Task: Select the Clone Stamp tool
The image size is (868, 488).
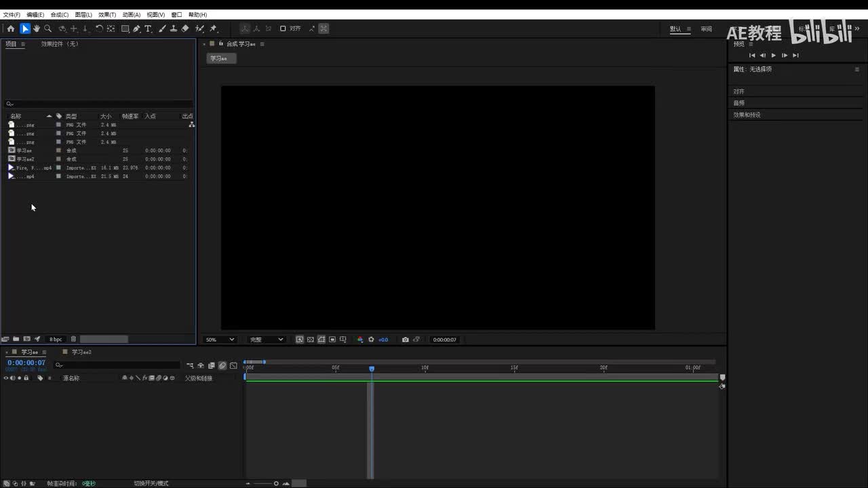Action: pos(174,28)
